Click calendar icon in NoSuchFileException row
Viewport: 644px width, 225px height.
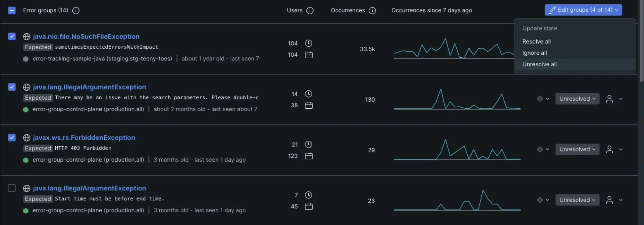click(x=309, y=55)
